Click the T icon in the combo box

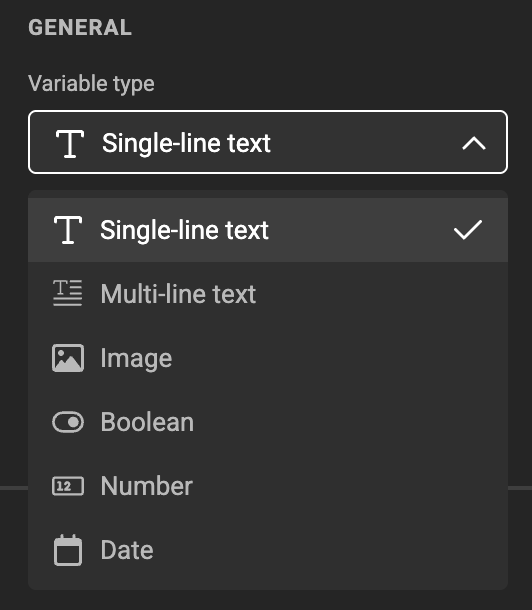point(70,144)
